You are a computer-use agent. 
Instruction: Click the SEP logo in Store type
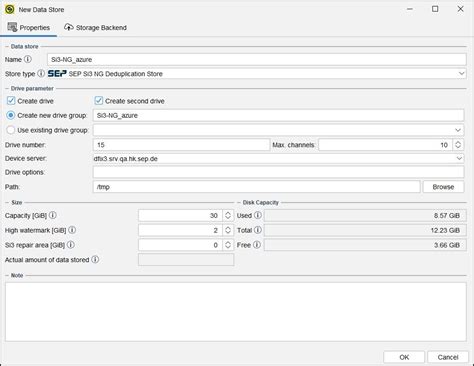pyautogui.click(x=57, y=73)
